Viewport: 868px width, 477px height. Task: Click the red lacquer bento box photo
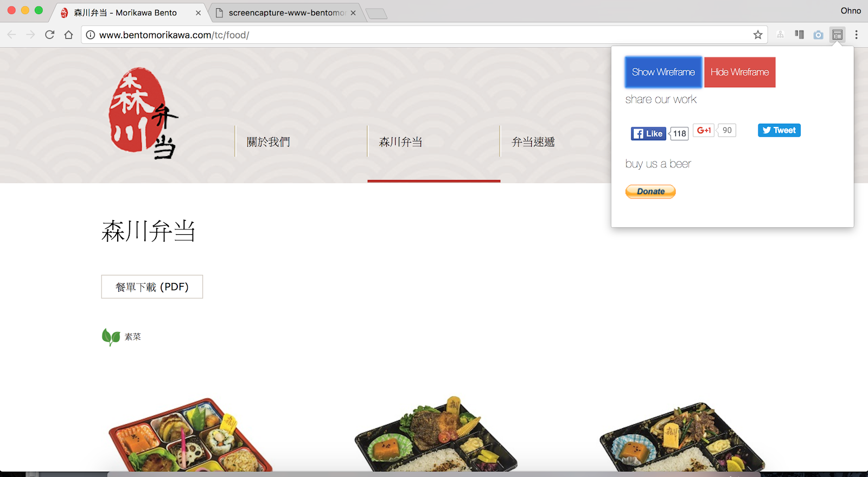point(190,435)
